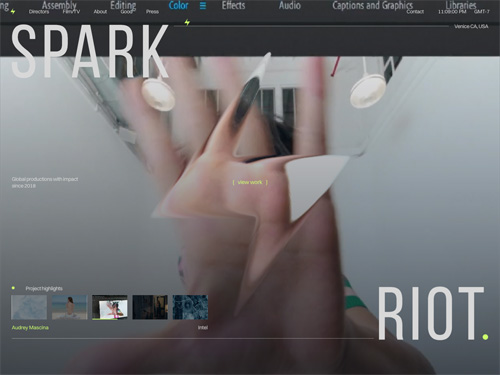Open the Color workspace hamburger menu
The image size is (500, 375).
pyautogui.click(x=203, y=6)
